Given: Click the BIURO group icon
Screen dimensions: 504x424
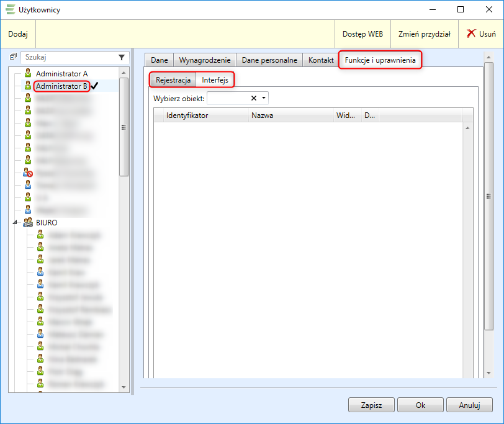Looking at the screenshot, I should tap(28, 222).
